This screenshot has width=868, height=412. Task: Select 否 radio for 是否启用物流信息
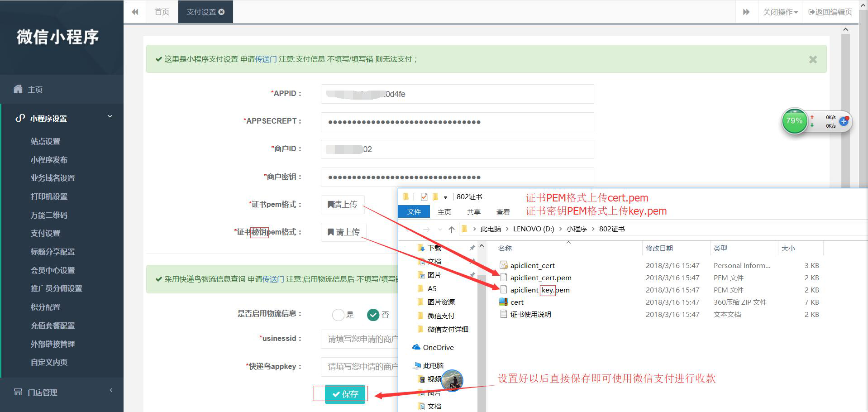373,315
